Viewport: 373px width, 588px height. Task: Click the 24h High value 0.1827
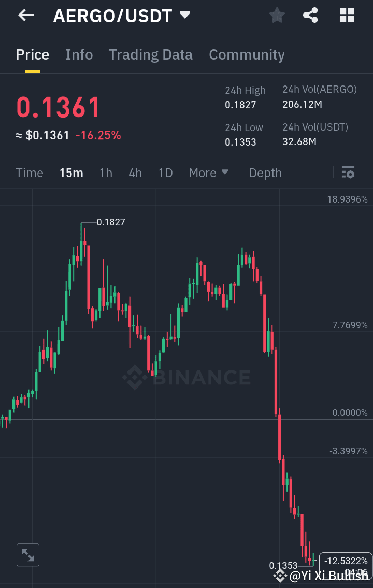(x=241, y=105)
